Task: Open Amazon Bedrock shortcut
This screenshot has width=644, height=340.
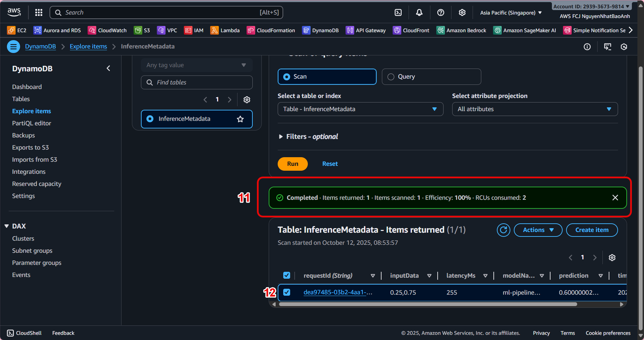Action: (461, 30)
